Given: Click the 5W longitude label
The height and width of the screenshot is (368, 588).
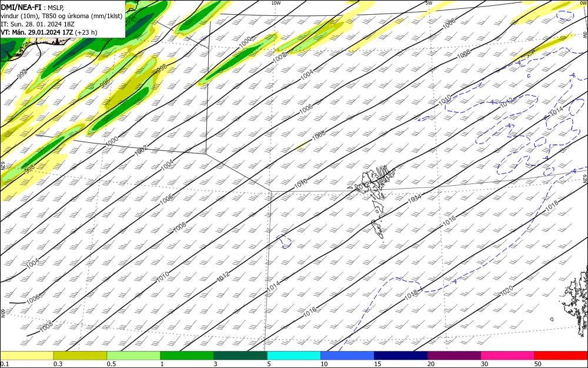Looking at the screenshot, I should [429, 3].
